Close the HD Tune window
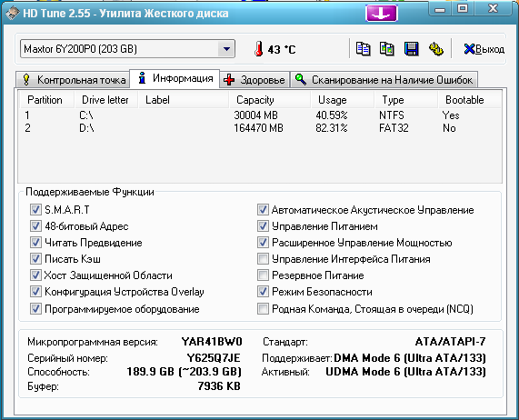The image size is (519, 420). click(x=493, y=8)
